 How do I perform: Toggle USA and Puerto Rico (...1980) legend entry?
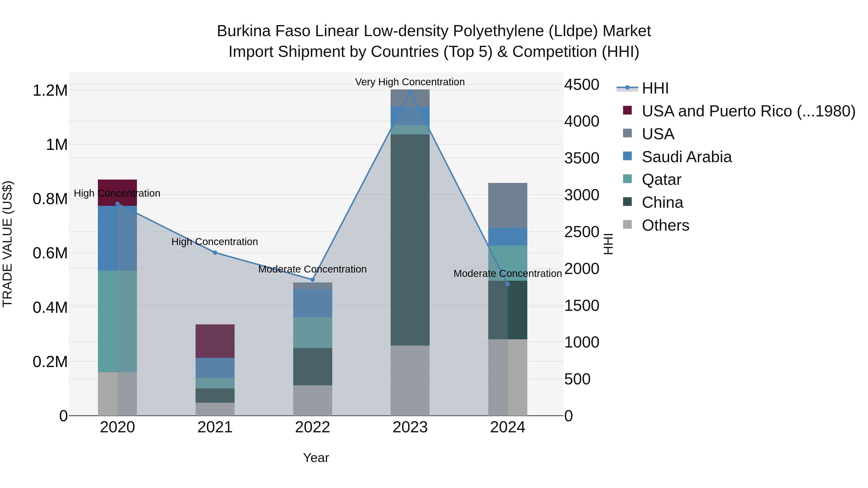(736, 111)
